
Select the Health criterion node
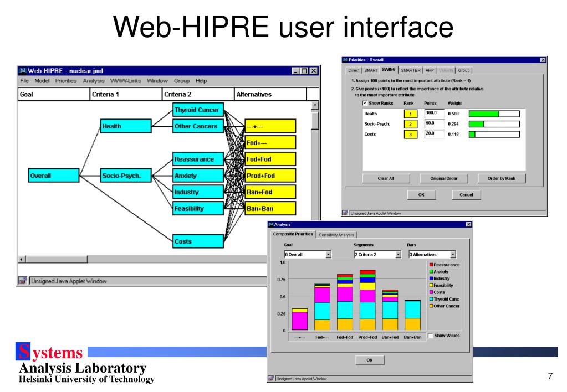[126, 126]
